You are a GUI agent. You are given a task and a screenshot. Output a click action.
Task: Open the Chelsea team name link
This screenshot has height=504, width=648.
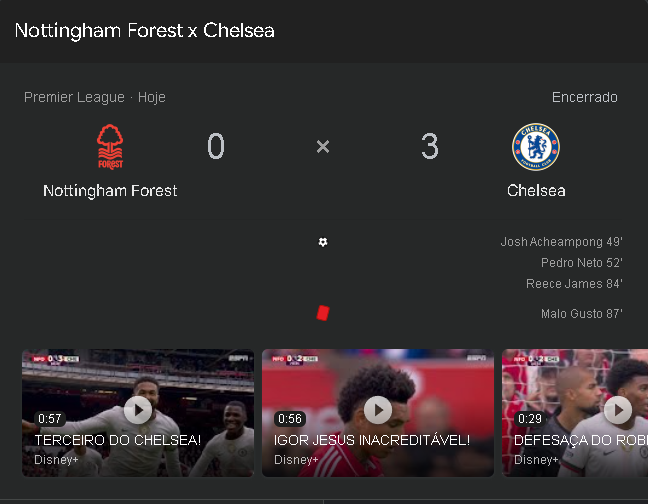536,191
